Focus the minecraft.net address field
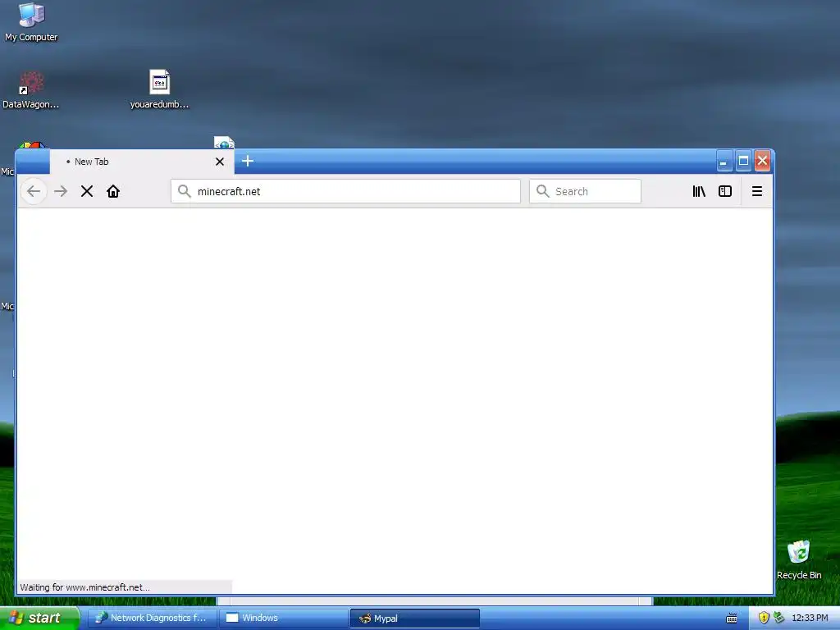The height and width of the screenshot is (630, 840). (x=345, y=191)
